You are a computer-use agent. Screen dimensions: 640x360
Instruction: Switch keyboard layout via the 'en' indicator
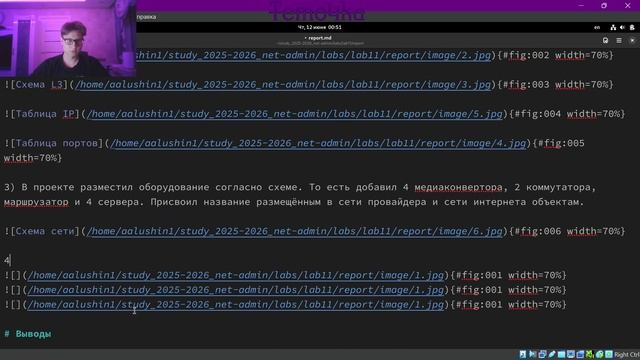coord(597,27)
